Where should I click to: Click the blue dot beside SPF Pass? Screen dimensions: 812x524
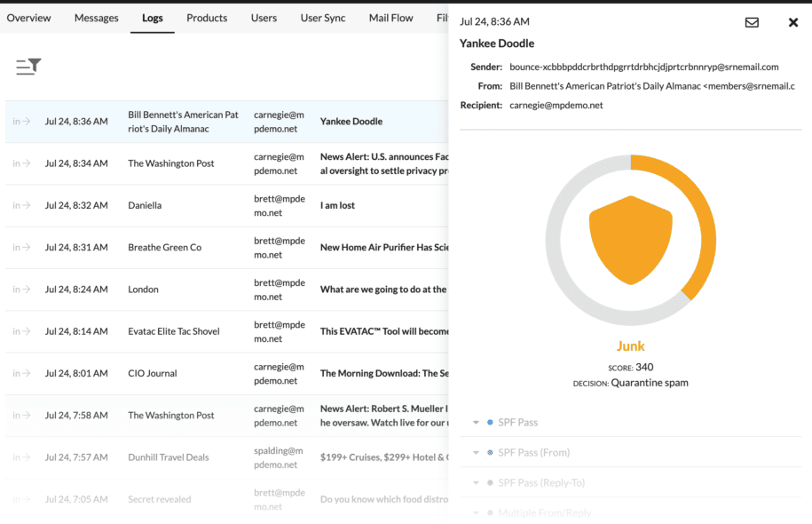[x=490, y=423]
